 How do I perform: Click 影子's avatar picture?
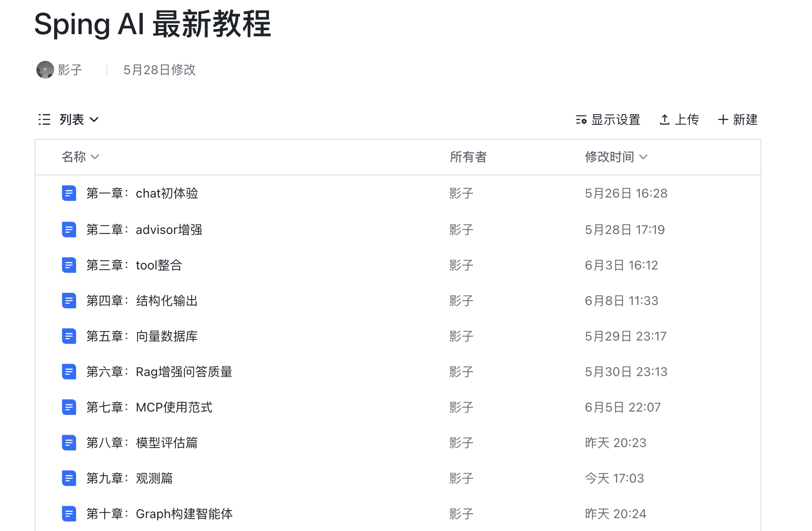click(x=45, y=70)
